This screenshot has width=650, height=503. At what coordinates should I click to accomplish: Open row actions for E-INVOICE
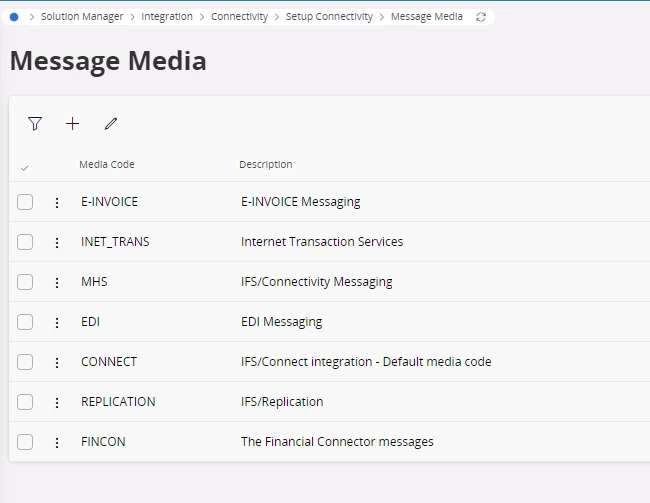tap(57, 202)
